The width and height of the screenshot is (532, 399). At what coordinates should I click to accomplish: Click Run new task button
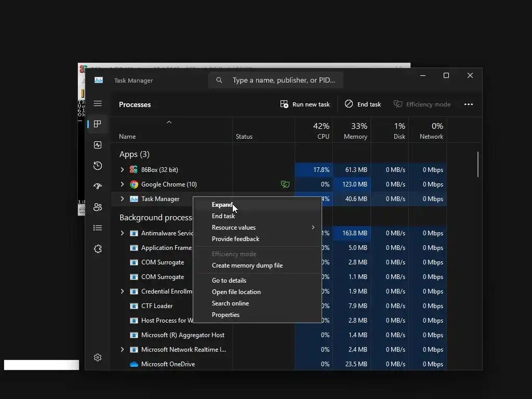(x=305, y=104)
